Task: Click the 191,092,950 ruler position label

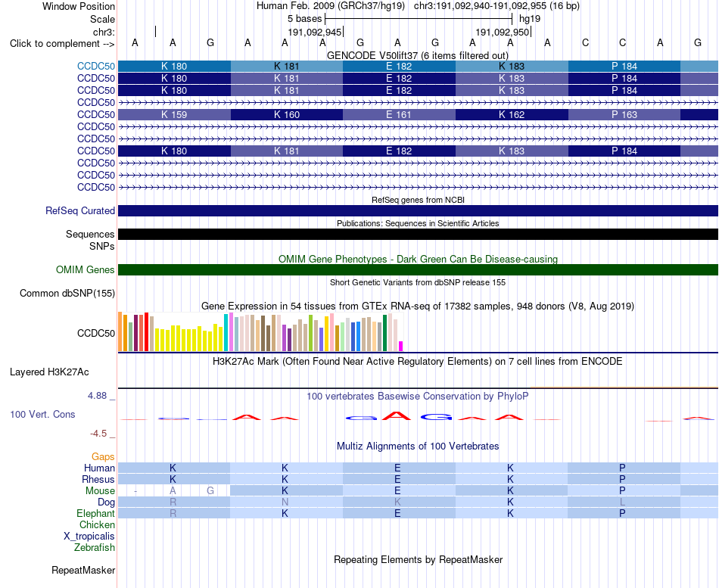Action: coord(503,32)
